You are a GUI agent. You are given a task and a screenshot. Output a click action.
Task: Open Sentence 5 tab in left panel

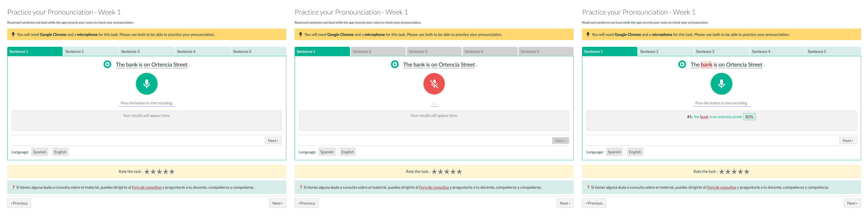point(258,51)
